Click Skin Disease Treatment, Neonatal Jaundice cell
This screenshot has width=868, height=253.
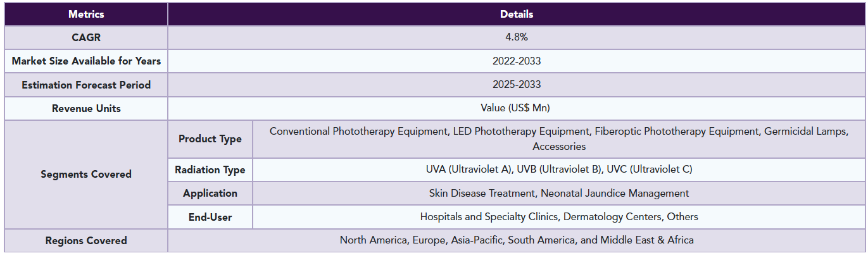coord(559,193)
